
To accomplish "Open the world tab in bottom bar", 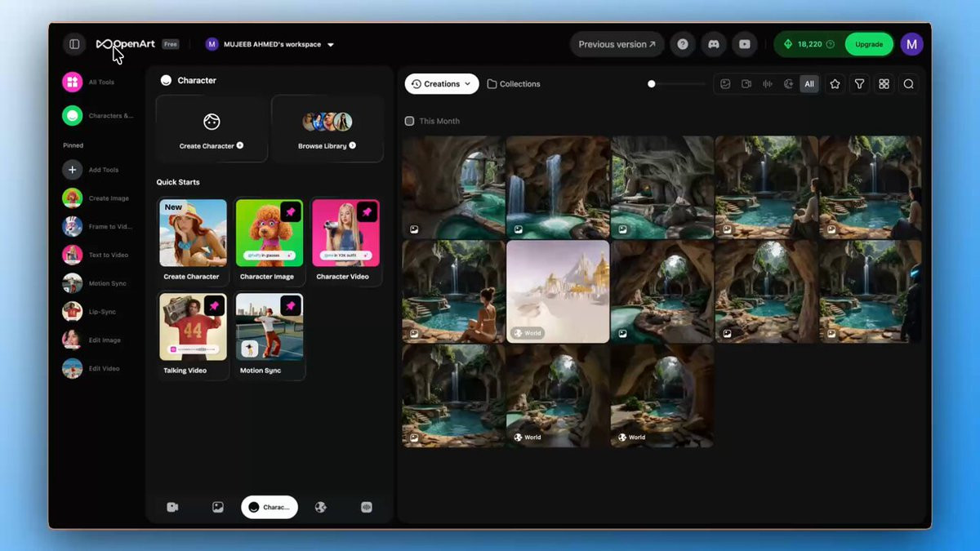I will pos(321,507).
